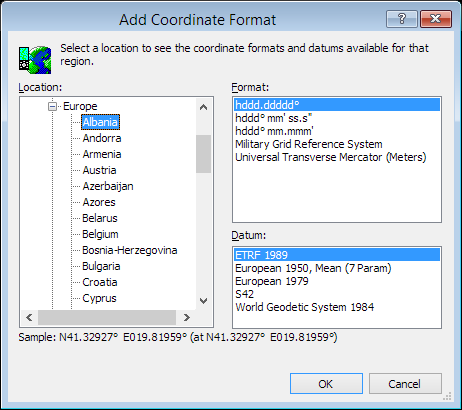Click the help question mark button
Screen dimensions: 462x410
pos(402,19)
